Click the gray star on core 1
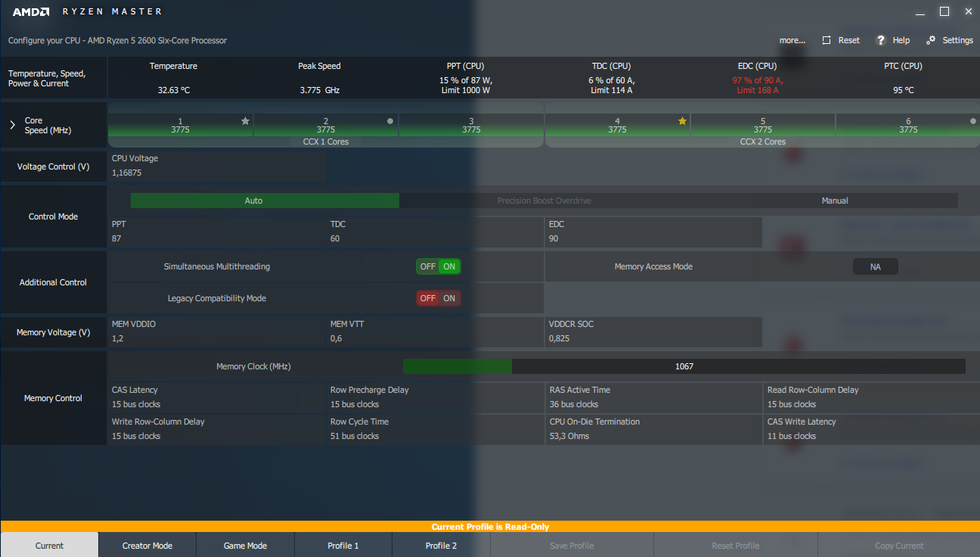Image resolution: width=980 pixels, height=557 pixels. click(245, 120)
